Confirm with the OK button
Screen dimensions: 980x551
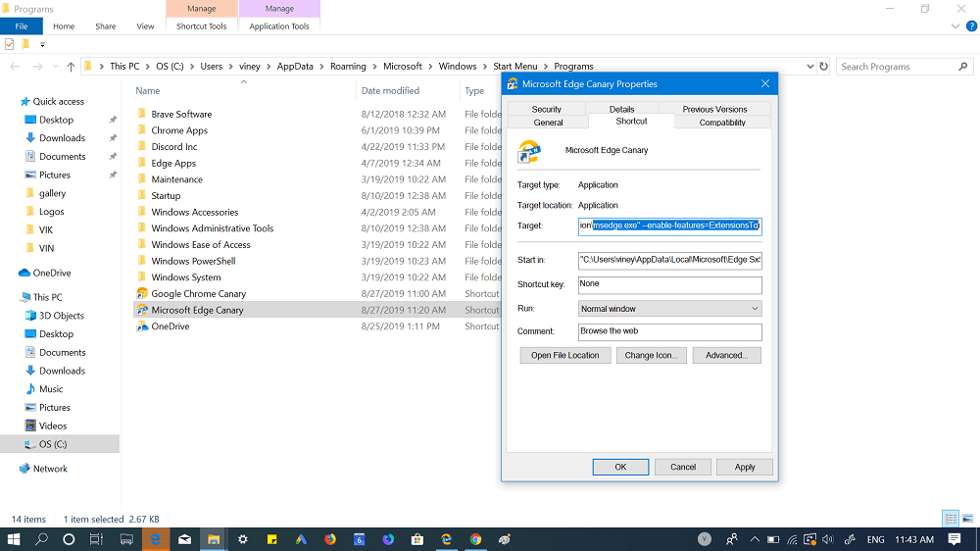coord(620,467)
